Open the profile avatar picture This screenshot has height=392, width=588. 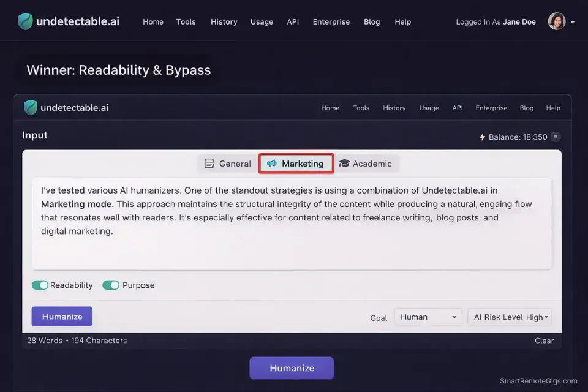point(556,21)
